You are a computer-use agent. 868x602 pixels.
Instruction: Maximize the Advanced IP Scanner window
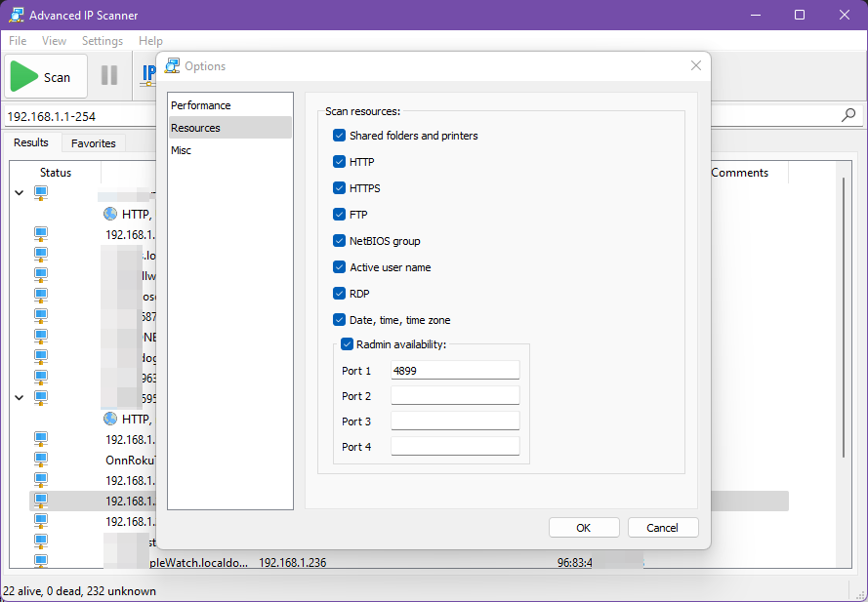(800, 15)
